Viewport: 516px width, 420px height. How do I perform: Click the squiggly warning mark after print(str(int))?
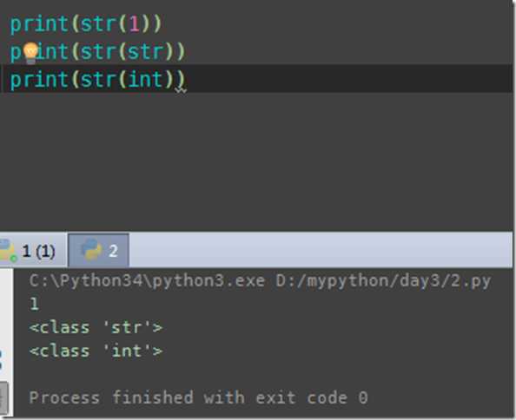point(181,90)
